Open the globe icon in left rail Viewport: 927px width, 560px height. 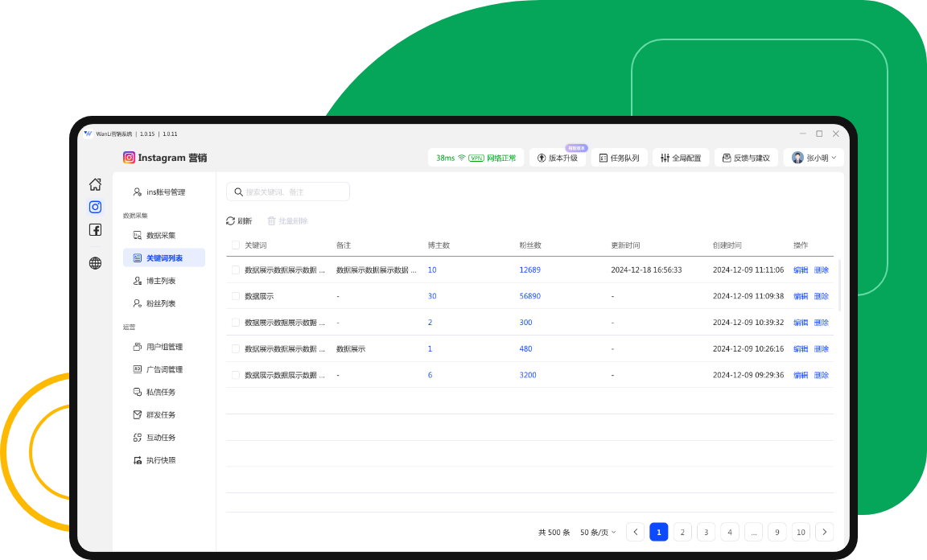tap(95, 263)
